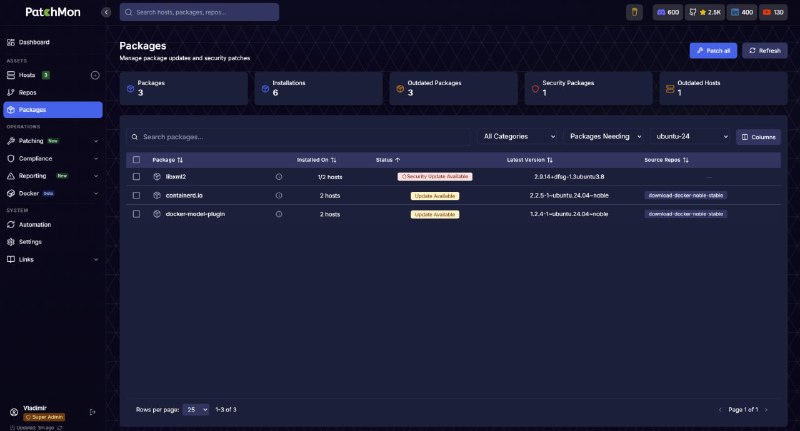Open the ubuntu-24 host filter dropdown
This screenshot has width=800, height=431.
click(691, 136)
